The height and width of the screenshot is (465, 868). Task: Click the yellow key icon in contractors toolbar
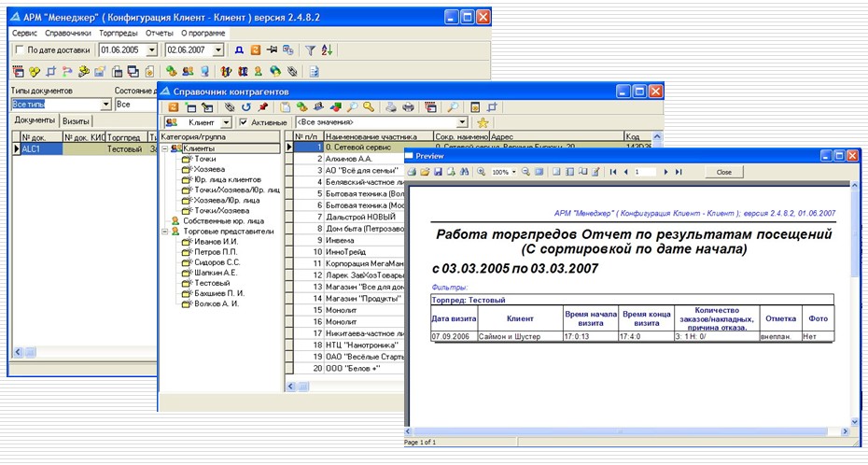(x=368, y=107)
